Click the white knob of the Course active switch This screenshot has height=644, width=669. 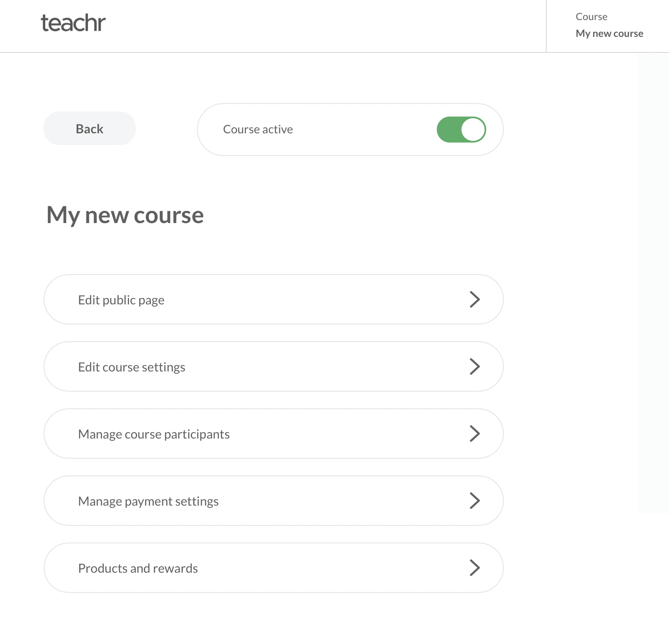tap(473, 130)
